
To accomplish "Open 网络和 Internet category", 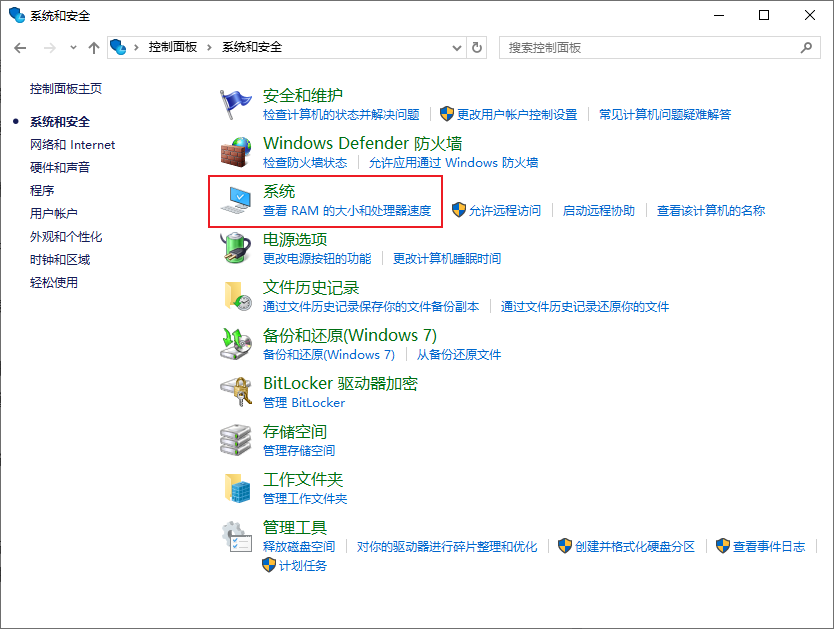I will point(72,145).
